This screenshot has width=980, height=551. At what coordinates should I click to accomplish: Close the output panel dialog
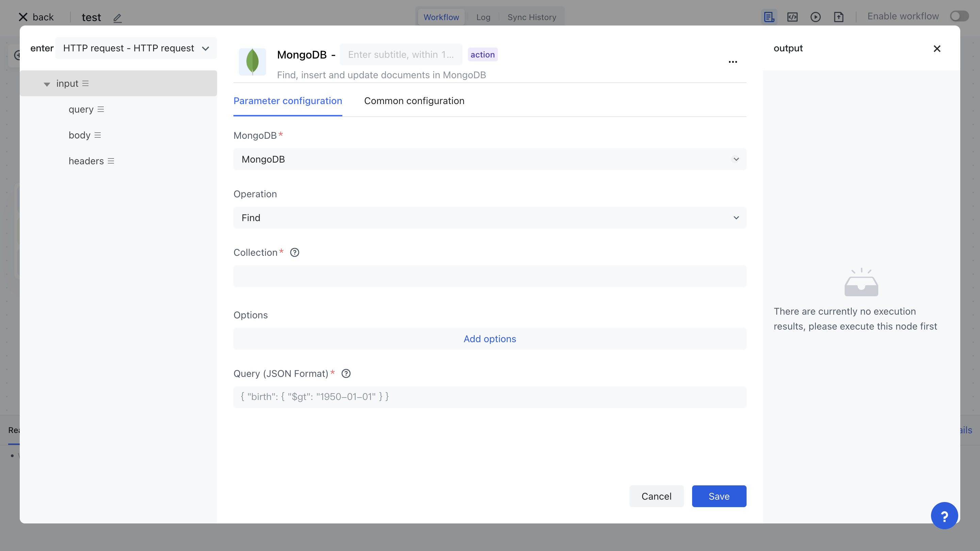pyautogui.click(x=937, y=49)
